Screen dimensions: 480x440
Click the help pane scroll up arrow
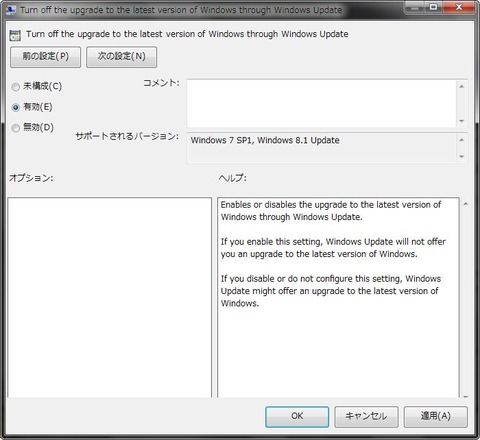[466, 204]
